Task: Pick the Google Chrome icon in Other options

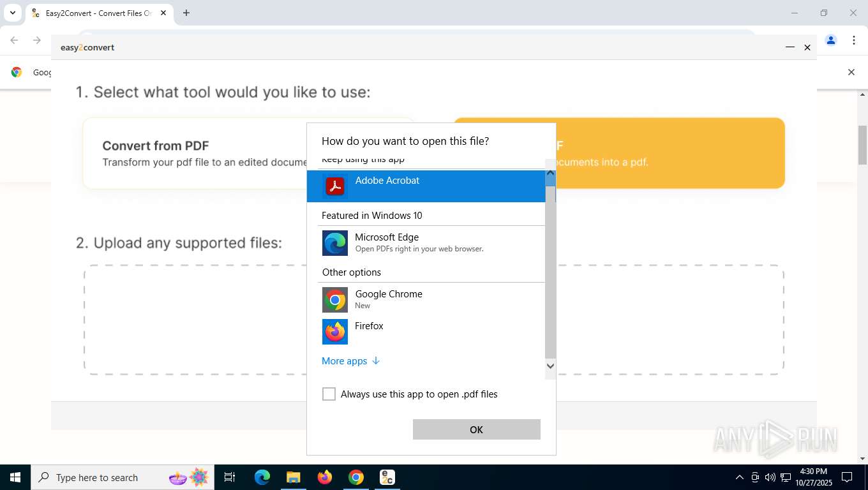Action: [x=335, y=300]
